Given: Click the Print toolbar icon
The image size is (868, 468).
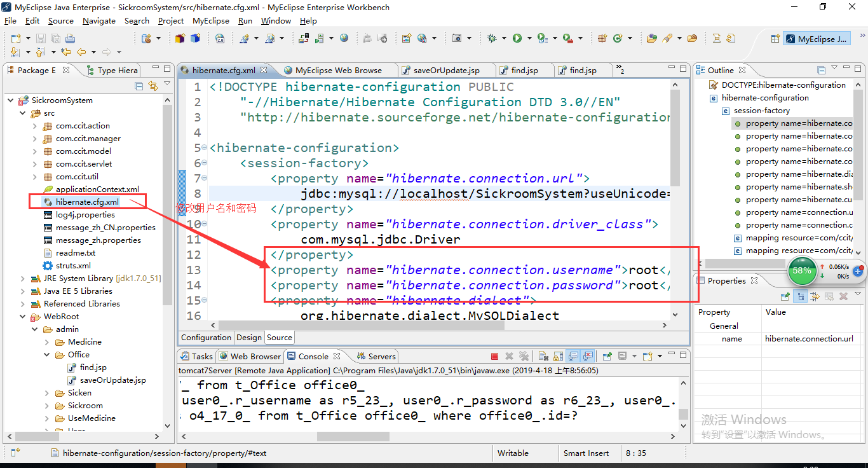Looking at the screenshot, I should point(70,39).
